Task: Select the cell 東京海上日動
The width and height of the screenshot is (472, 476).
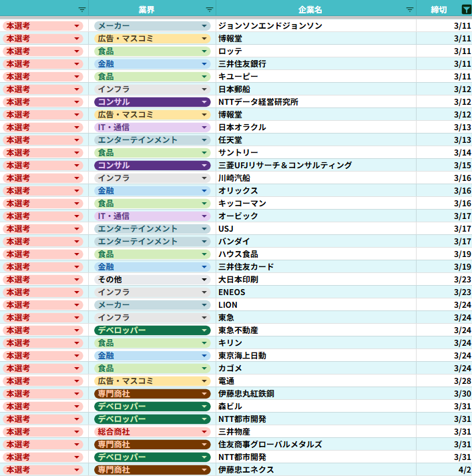Action: click(x=316, y=356)
